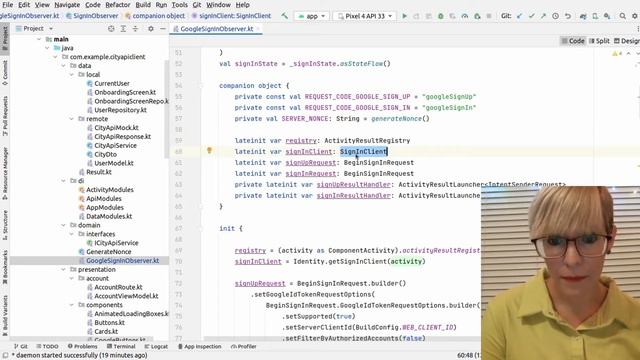Collapse the di package
Image resolution: width=640 pixels, height=360 pixels.
pos(64,181)
